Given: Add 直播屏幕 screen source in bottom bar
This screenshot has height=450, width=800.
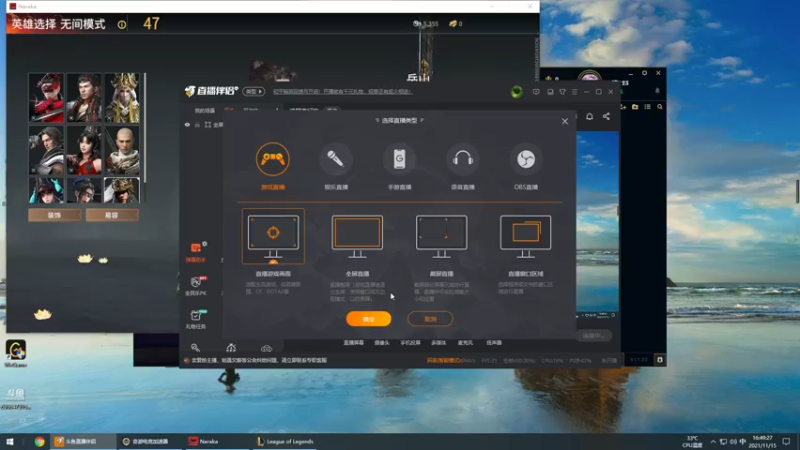Looking at the screenshot, I should (x=354, y=343).
